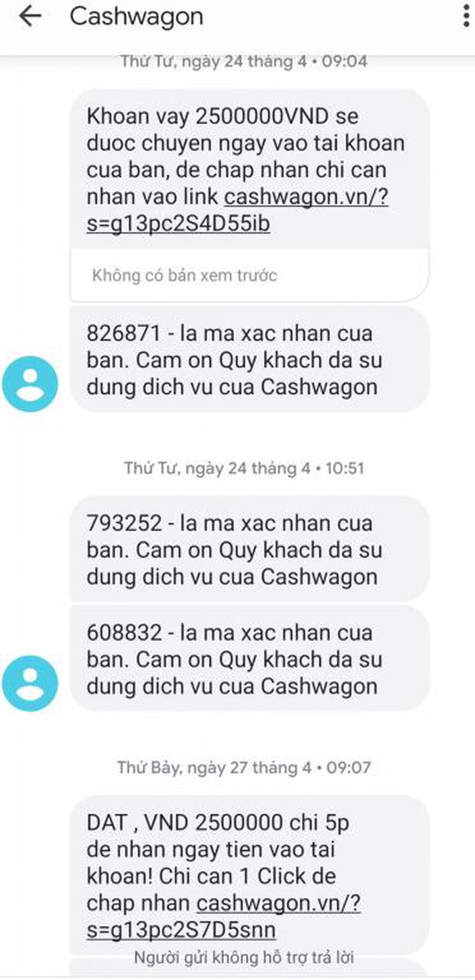Tap the Cashwagon conversation title
The image size is (475, 980).
pyautogui.click(x=136, y=17)
